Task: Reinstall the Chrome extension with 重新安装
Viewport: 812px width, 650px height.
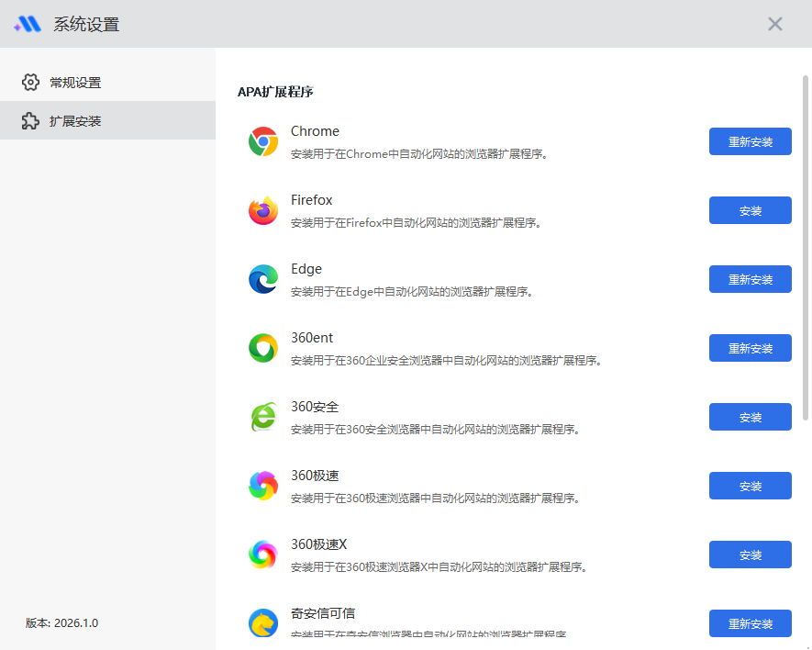Action: coord(750,141)
